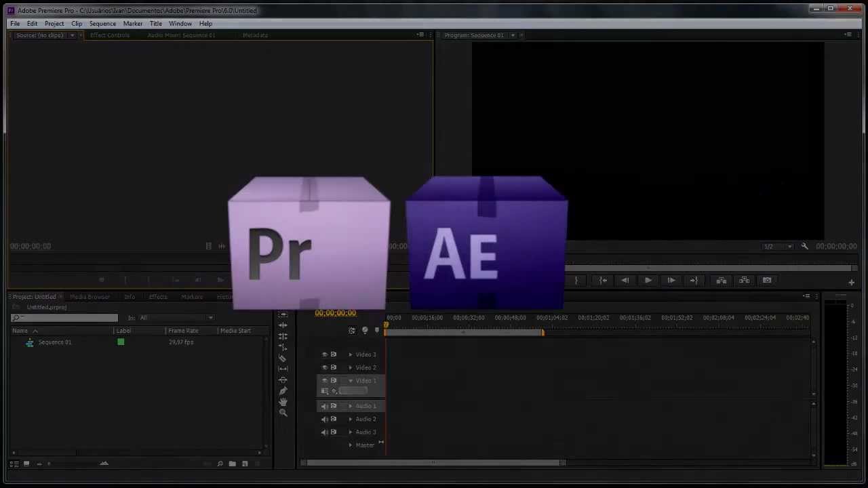
Task: Mute Audio 3 track speaker toggle
Action: (x=324, y=432)
